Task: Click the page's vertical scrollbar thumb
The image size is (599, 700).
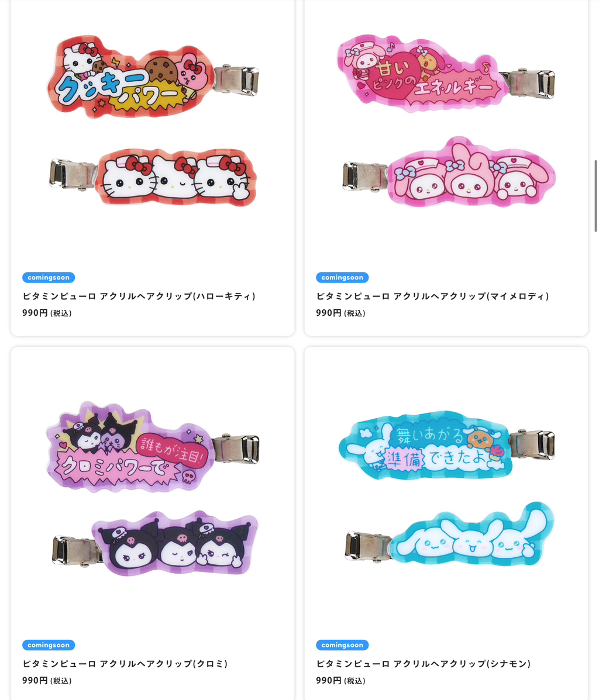Action: (x=595, y=195)
